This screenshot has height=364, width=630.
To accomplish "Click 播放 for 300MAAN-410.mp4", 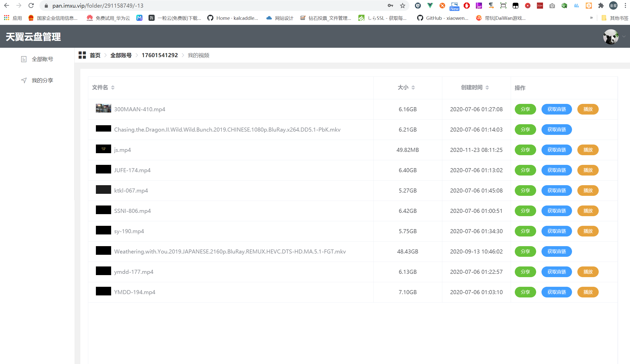I will coord(588,109).
